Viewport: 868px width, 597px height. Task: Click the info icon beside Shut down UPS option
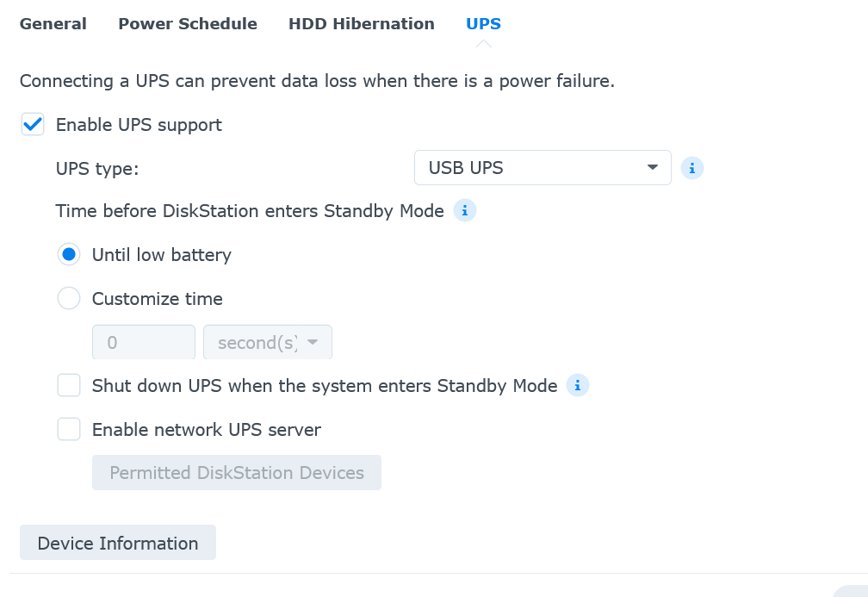click(x=578, y=386)
